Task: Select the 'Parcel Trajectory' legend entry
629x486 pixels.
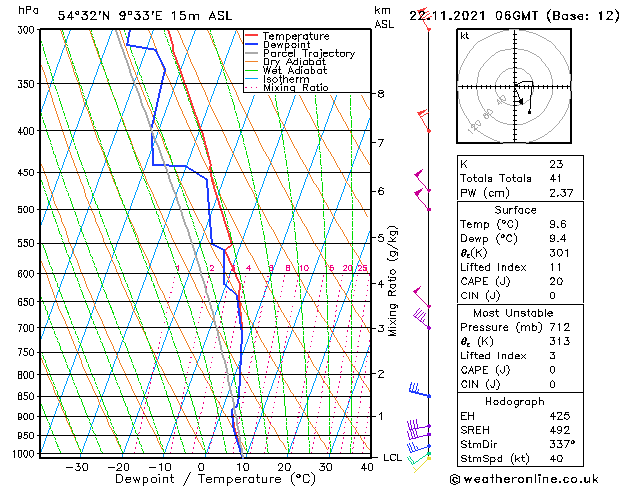Action: 309,53
